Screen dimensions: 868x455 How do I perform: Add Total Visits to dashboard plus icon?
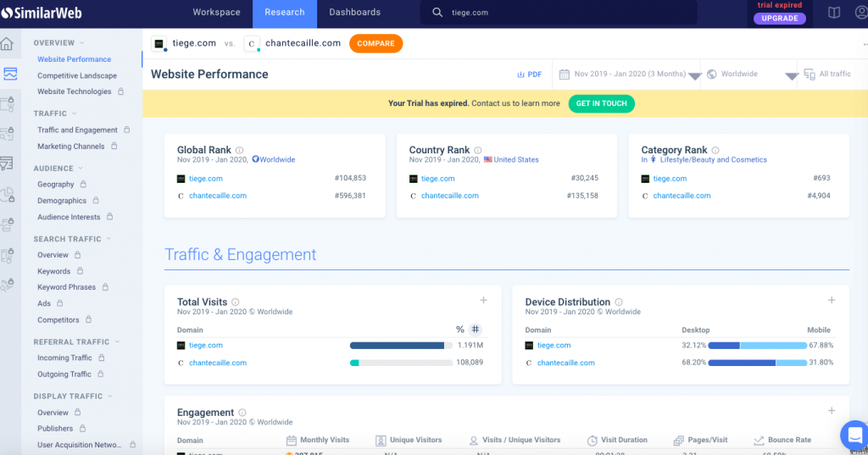(483, 300)
